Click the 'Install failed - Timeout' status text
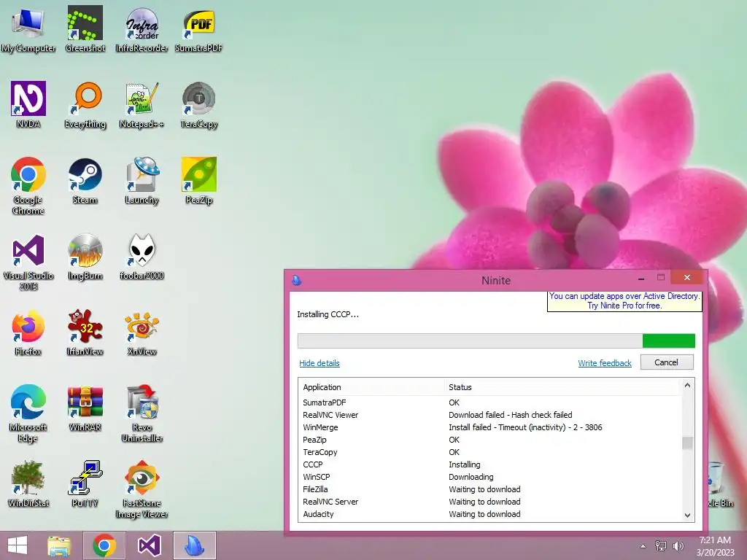 click(x=525, y=427)
